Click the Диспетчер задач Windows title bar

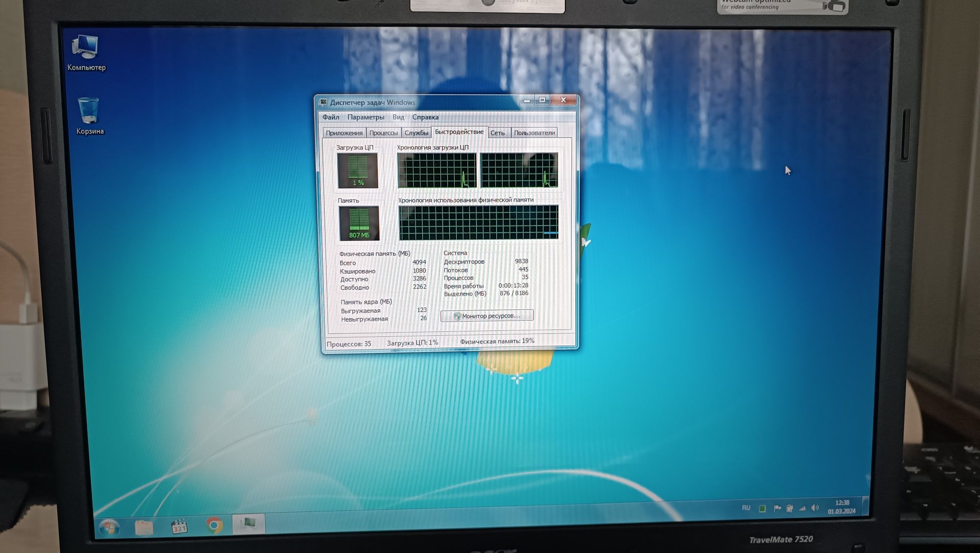[x=372, y=102]
